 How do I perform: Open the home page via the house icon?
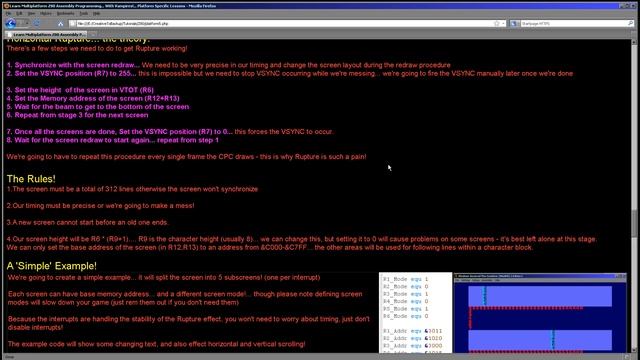(x=60, y=24)
